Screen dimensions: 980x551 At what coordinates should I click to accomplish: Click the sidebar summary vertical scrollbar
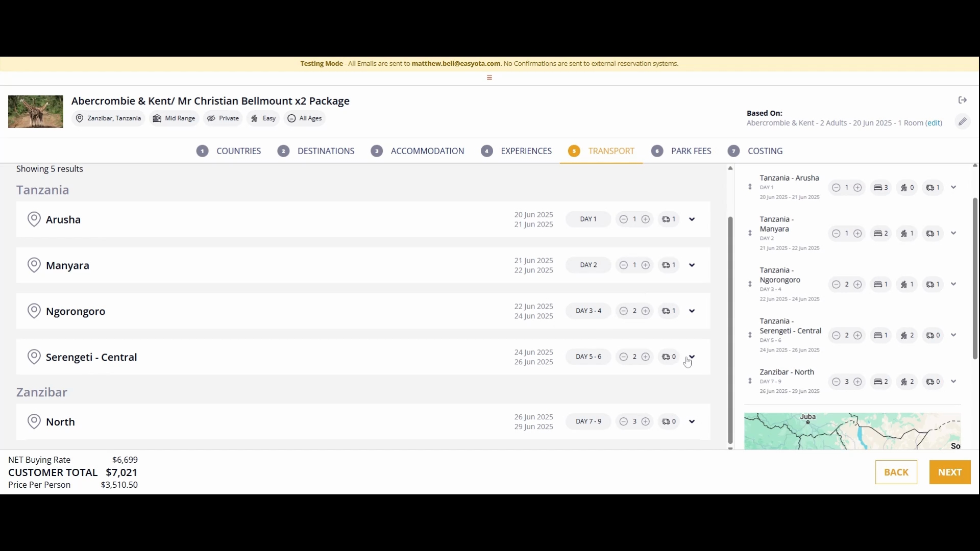tap(975, 278)
